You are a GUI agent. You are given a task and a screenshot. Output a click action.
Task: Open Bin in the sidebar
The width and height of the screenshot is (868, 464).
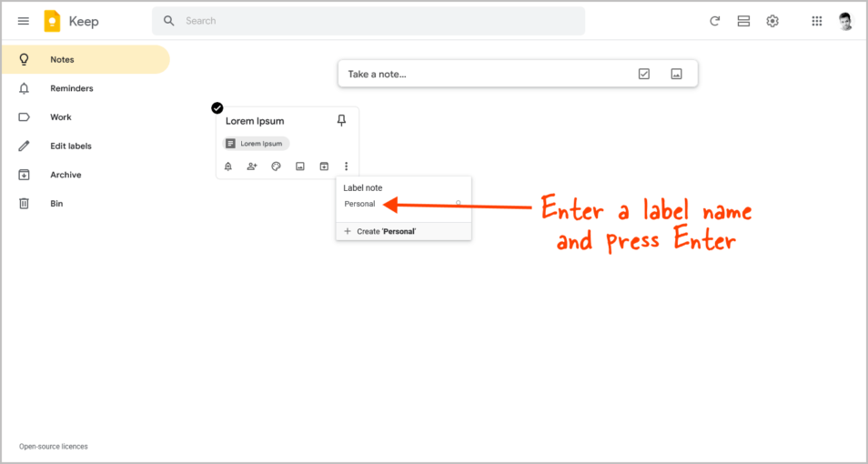[86, 204]
